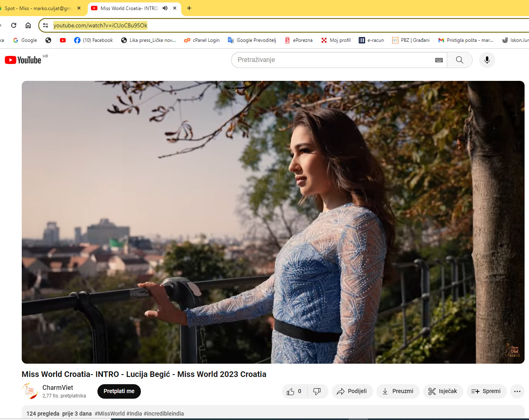Start voice search with microphone icon
This screenshot has width=529, height=420.
tap(487, 60)
